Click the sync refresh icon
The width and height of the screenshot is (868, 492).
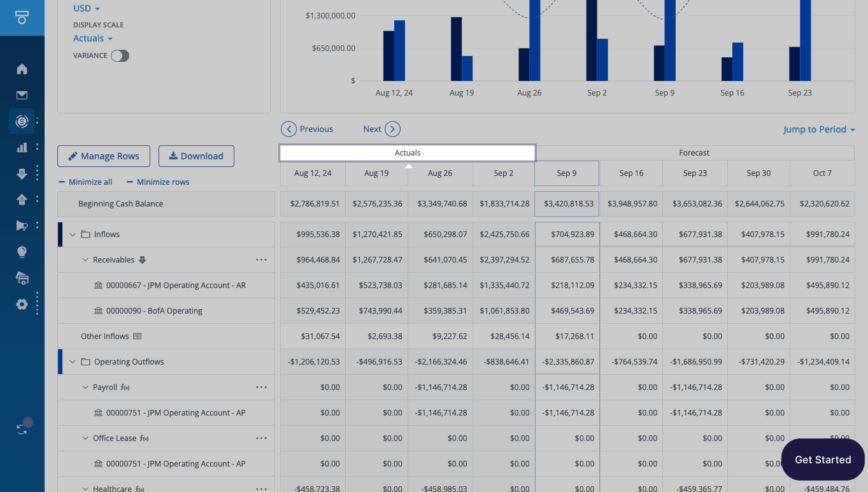pyautogui.click(x=22, y=429)
